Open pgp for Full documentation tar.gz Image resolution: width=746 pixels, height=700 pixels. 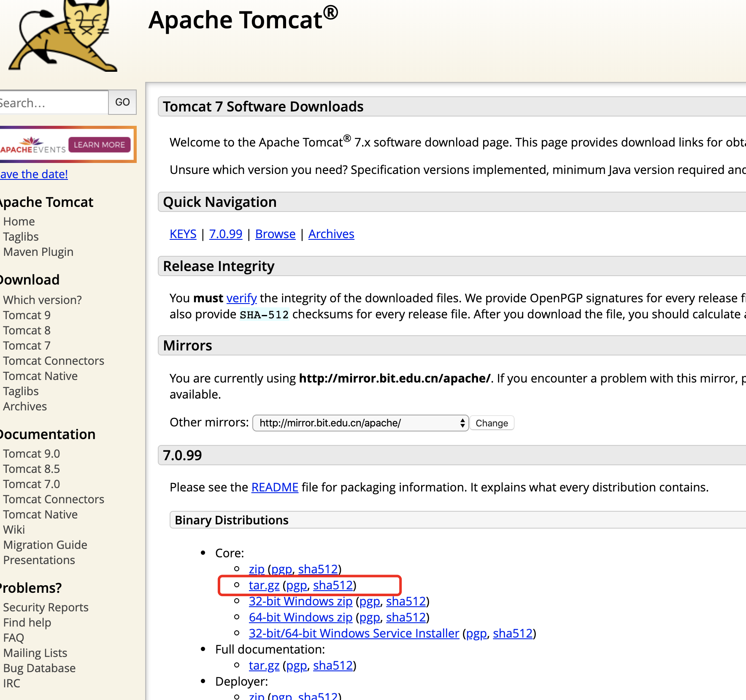click(x=297, y=666)
